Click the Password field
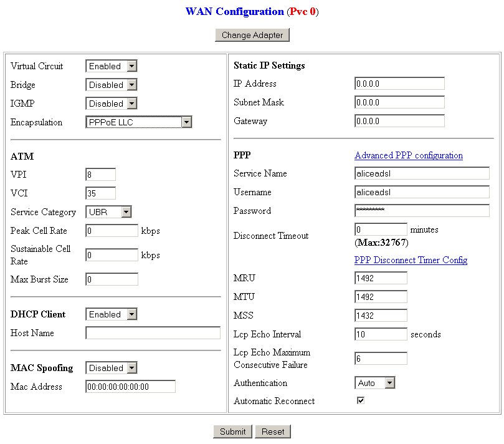Image resolution: width=504 pixels, height=444 pixels. 422,211
